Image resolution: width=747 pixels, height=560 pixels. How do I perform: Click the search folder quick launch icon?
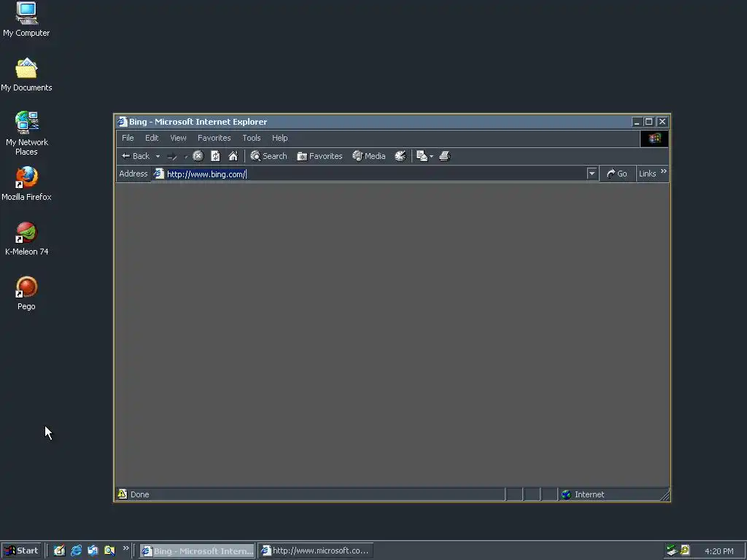(x=109, y=551)
